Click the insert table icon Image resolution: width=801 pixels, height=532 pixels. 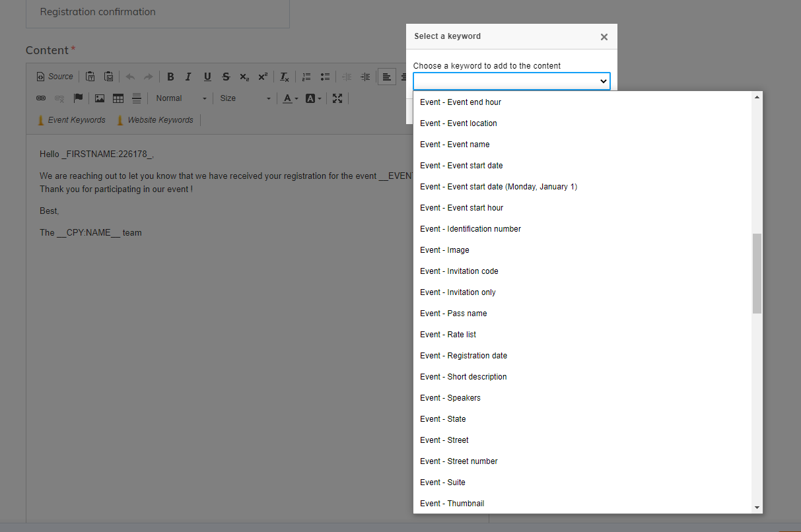tap(118, 98)
